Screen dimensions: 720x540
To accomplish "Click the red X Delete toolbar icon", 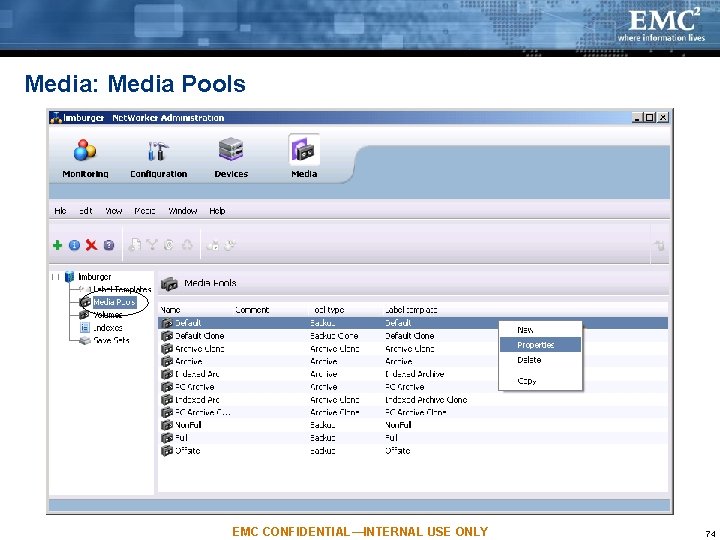I will pos(91,245).
